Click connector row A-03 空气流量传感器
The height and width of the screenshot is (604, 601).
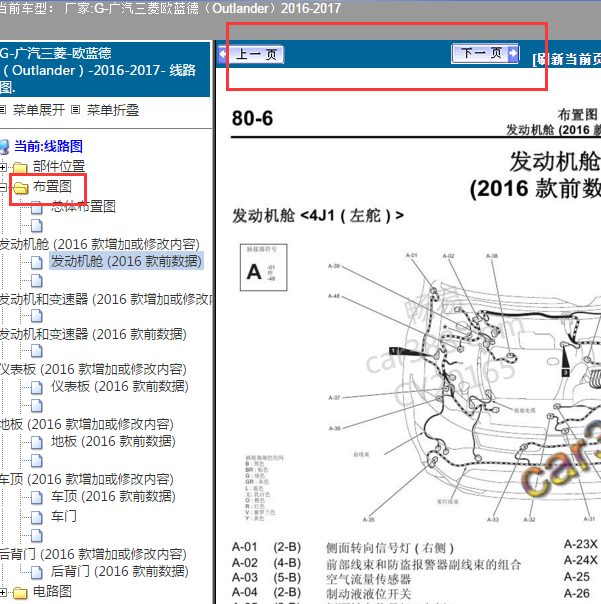point(321,579)
